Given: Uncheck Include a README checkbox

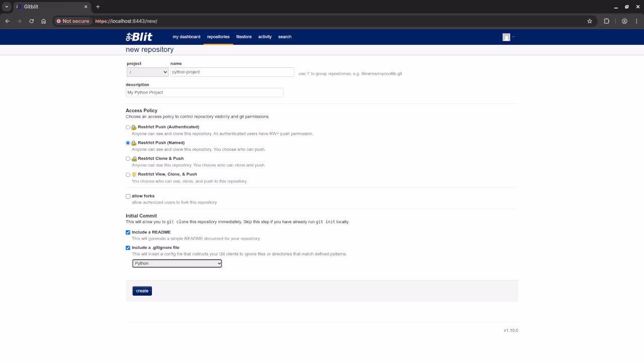Looking at the screenshot, I should point(128,232).
